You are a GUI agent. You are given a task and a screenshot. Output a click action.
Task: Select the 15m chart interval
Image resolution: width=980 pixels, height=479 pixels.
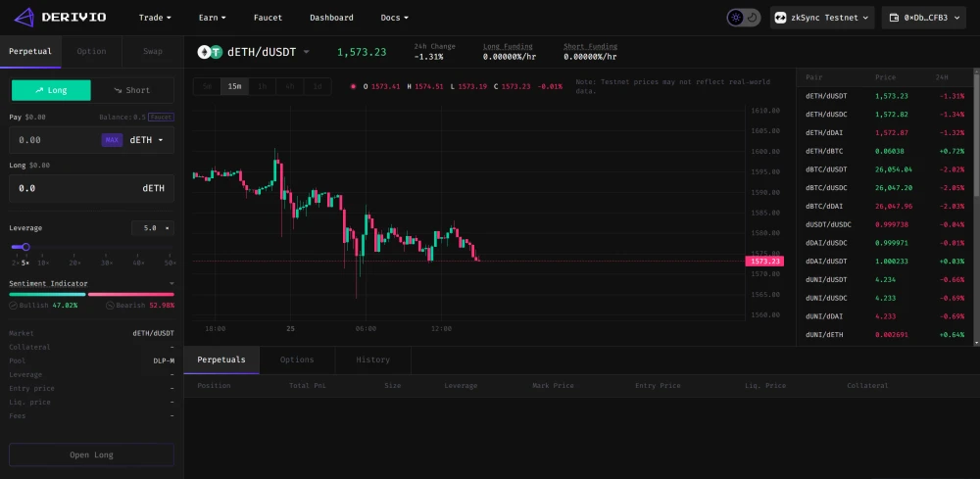[x=234, y=86]
